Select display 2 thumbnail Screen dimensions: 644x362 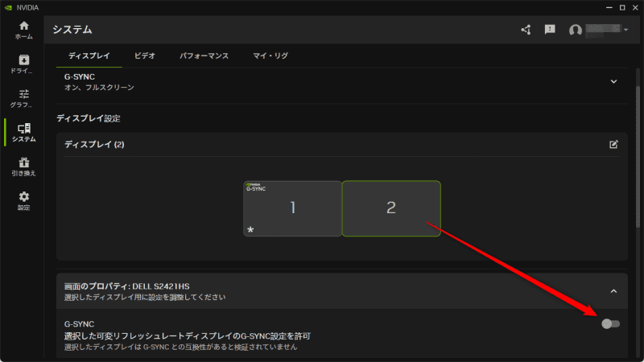click(x=391, y=208)
